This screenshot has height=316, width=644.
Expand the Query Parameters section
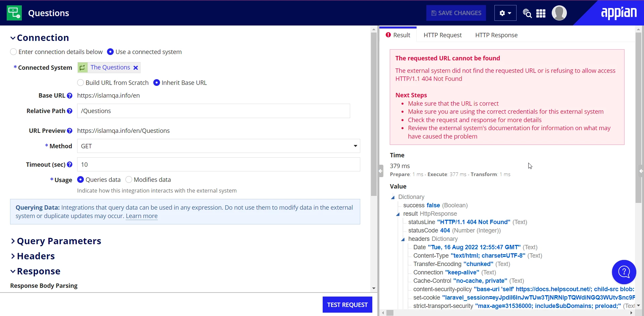(13, 241)
